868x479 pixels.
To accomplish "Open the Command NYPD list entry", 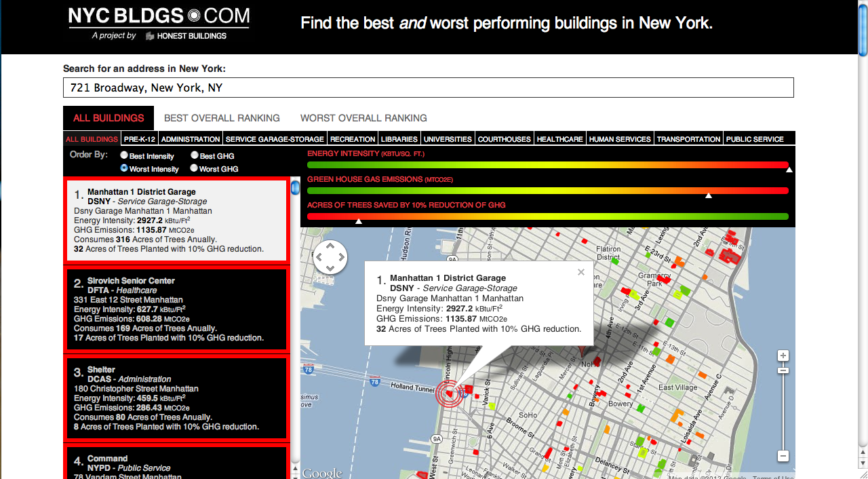I will 176,463.
